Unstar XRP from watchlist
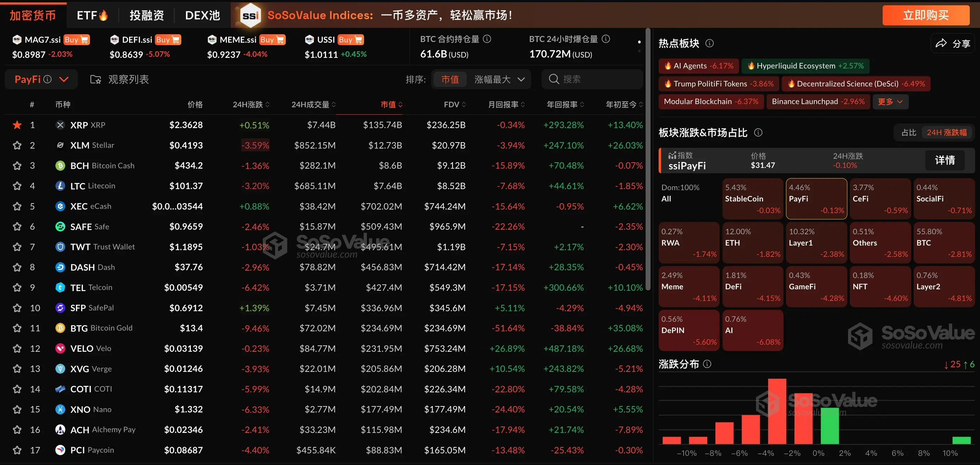 click(17, 125)
